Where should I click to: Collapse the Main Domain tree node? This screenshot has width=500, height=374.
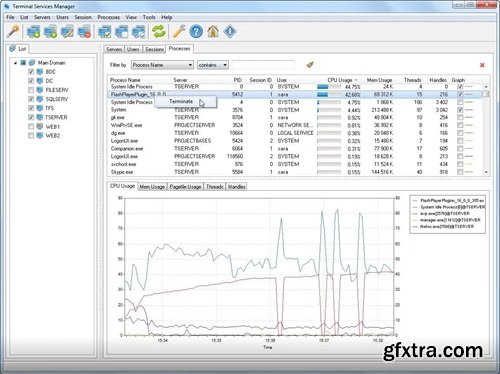point(15,63)
